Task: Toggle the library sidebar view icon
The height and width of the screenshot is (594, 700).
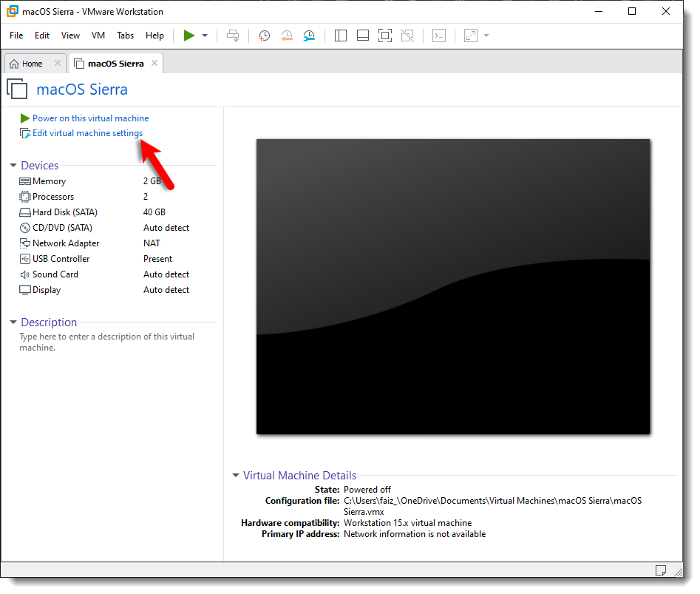Action: [341, 36]
